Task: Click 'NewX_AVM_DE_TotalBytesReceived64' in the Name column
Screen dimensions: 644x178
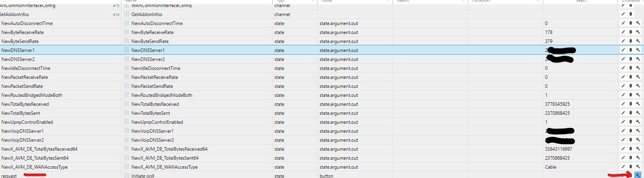Action: coord(169,149)
